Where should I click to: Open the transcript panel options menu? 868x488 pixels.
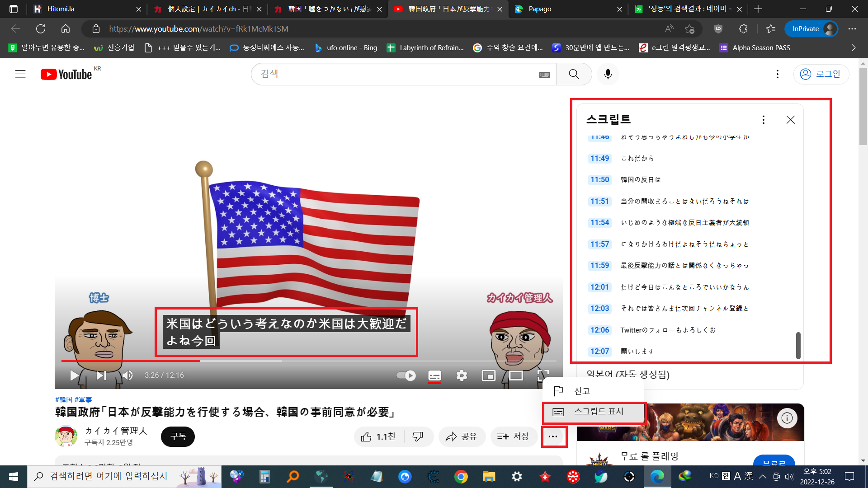[x=764, y=120]
